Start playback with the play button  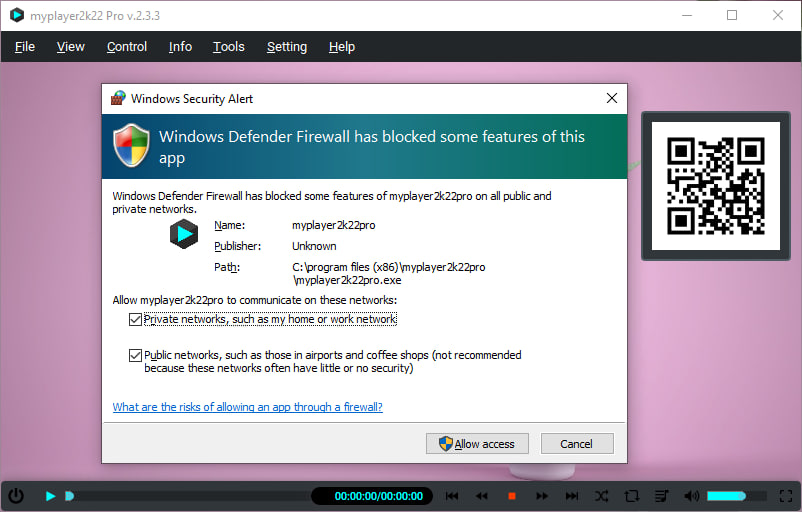[x=50, y=496]
